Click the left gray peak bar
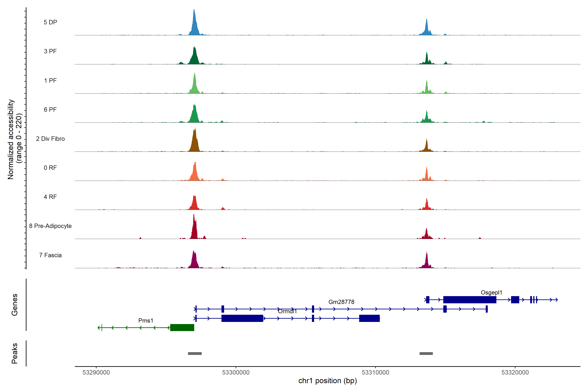 pos(195,353)
